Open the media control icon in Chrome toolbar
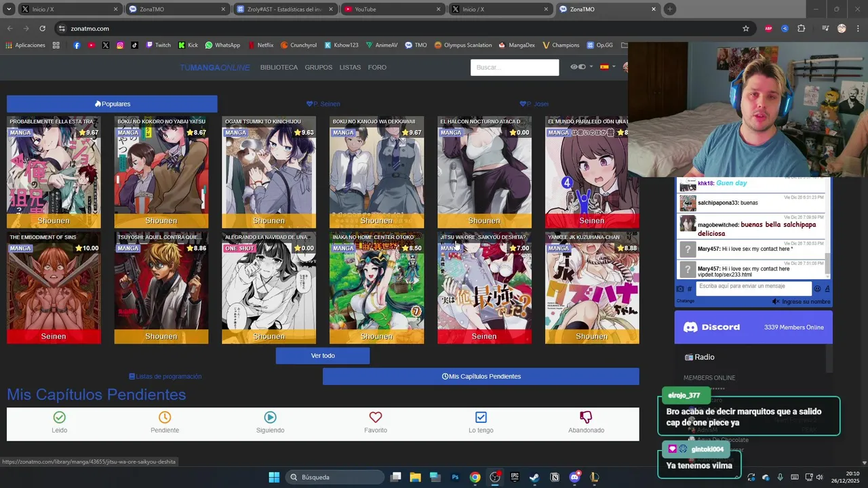The height and width of the screenshot is (488, 868). point(825,28)
